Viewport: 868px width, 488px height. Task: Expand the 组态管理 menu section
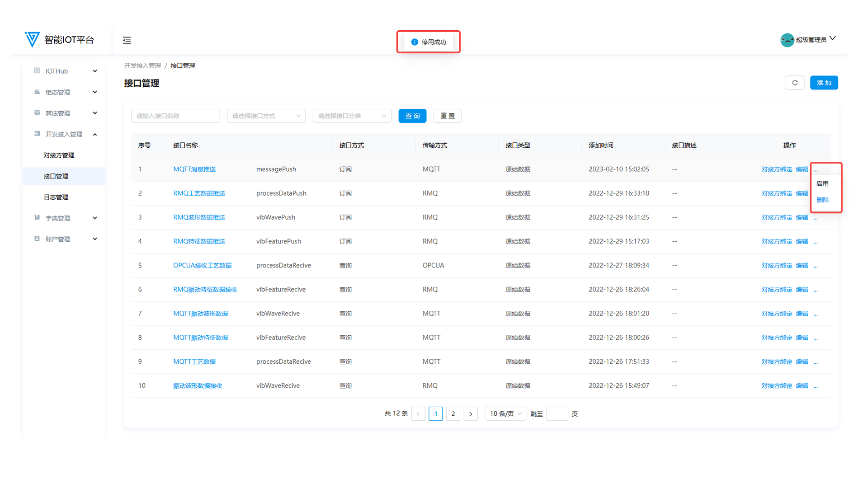tap(94, 92)
